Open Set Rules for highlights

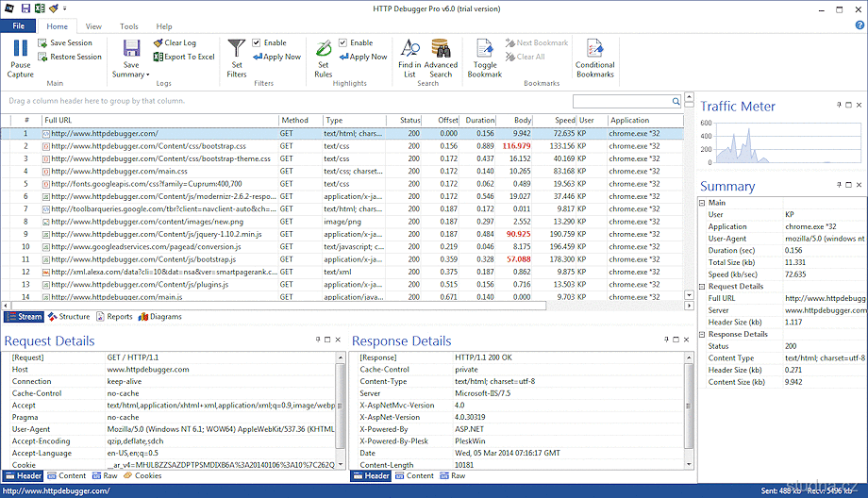(x=323, y=49)
